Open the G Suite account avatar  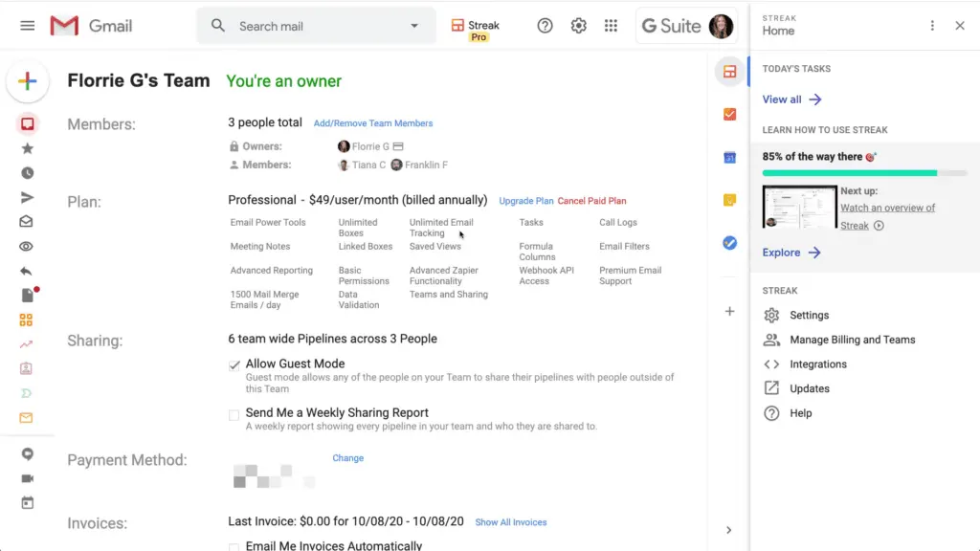tap(721, 26)
